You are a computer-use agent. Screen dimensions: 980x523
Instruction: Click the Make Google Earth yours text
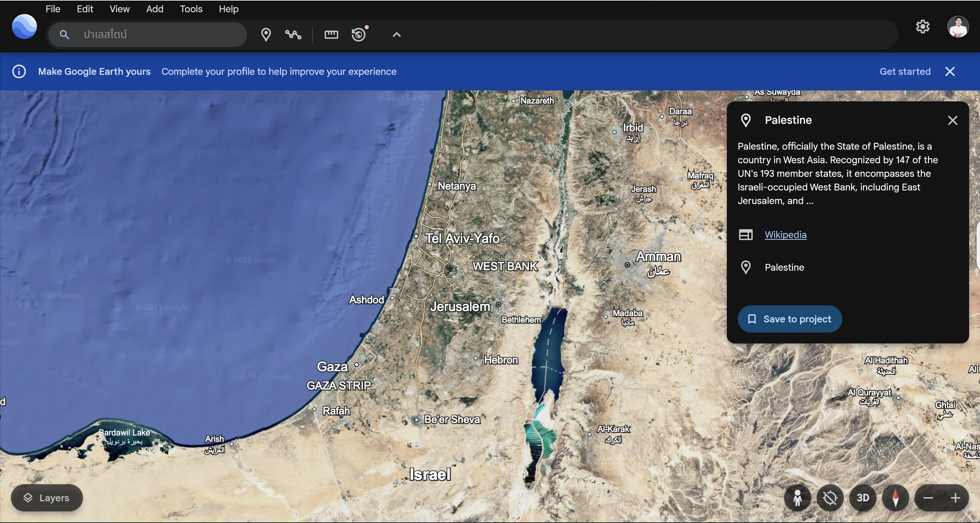94,71
